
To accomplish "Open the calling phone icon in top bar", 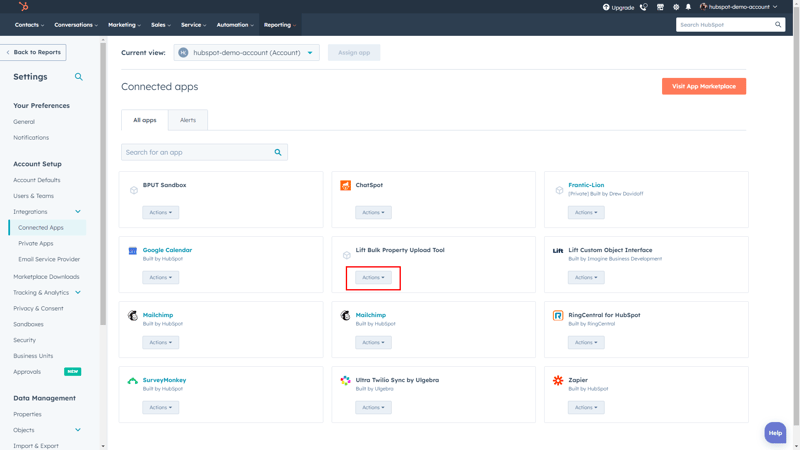I will point(644,7).
